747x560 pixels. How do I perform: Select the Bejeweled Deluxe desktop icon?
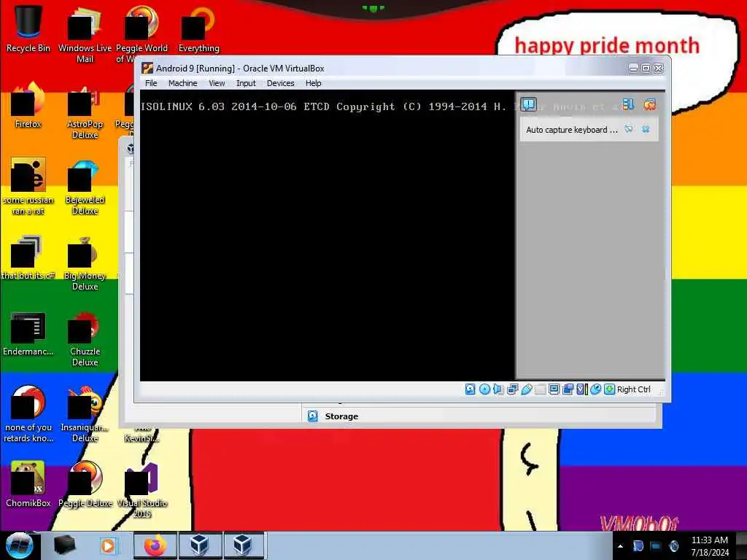(85, 187)
